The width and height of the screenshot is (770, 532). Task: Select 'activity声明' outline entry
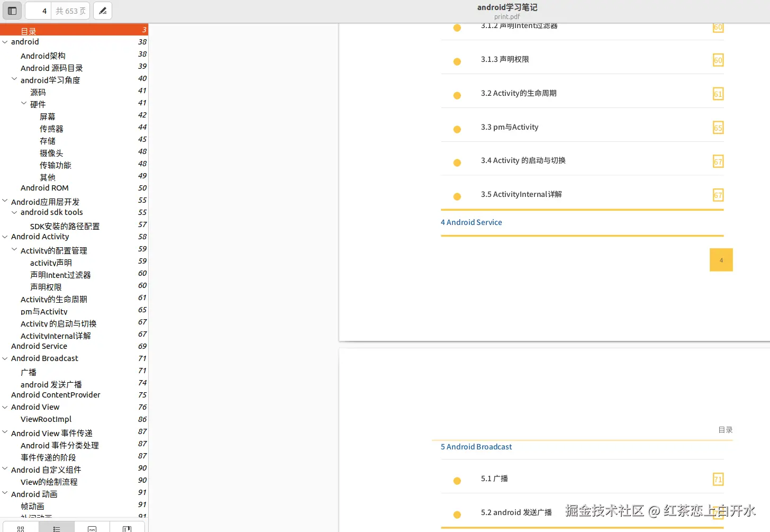pyautogui.click(x=51, y=263)
